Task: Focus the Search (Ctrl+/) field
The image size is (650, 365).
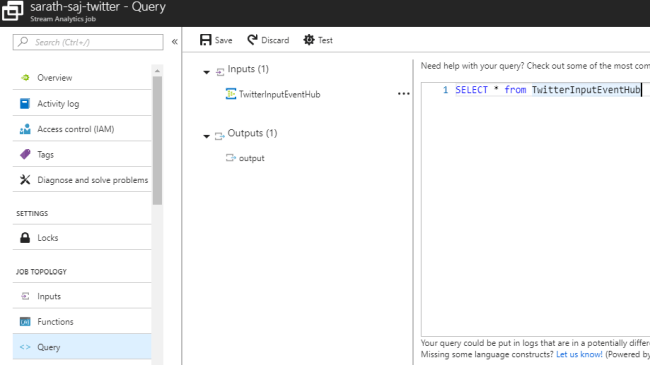Action: pyautogui.click(x=88, y=42)
